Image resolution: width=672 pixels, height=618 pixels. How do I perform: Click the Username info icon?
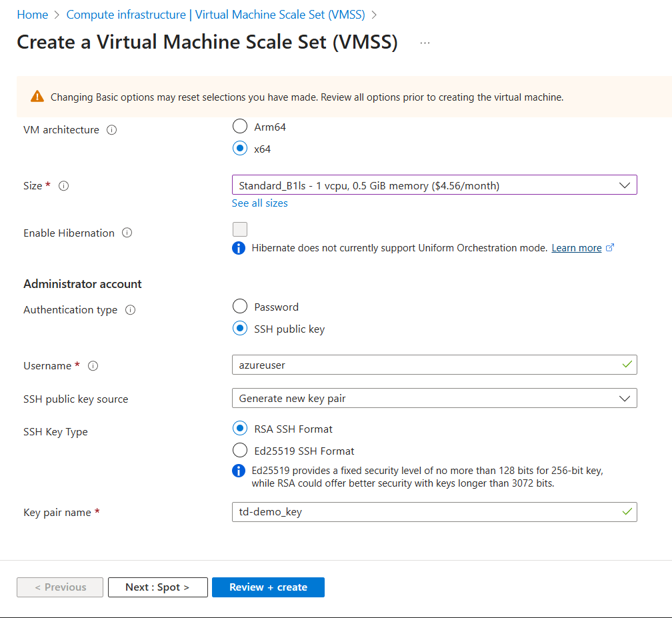coord(93,366)
